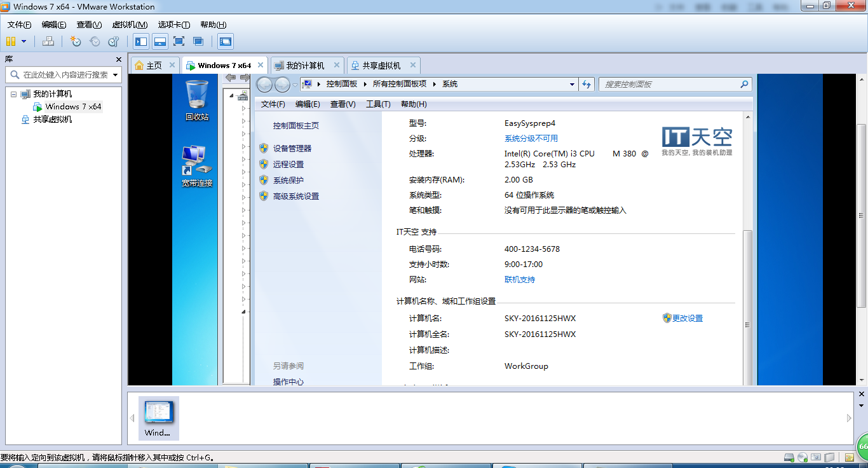Open 查看(V) menu in system window

(343, 104)
